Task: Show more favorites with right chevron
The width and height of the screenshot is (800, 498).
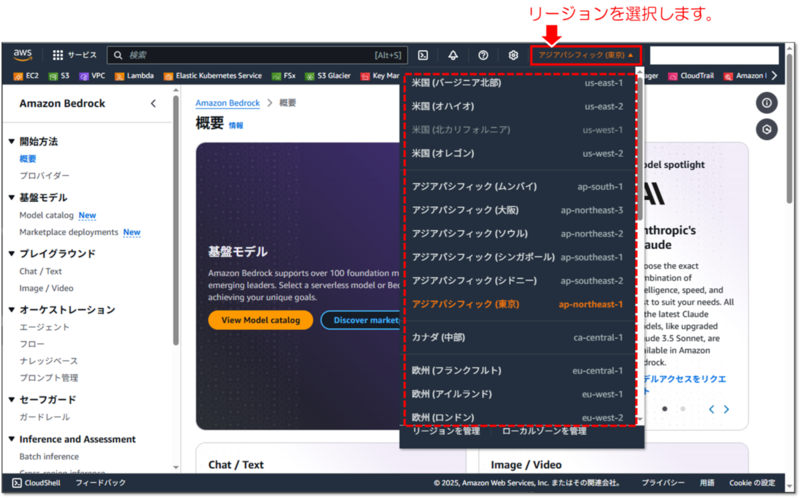Action: coord(774,76)
